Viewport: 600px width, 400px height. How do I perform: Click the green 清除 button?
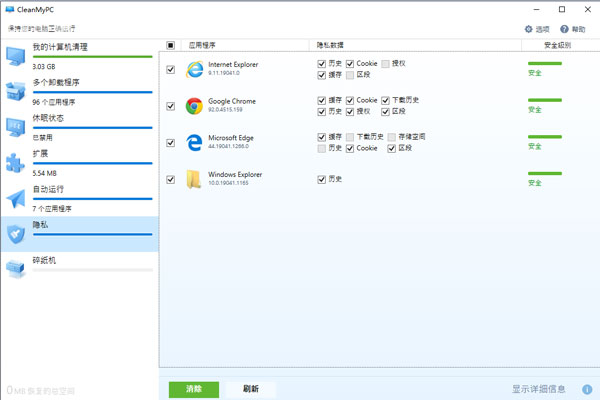tap(194, 389)
